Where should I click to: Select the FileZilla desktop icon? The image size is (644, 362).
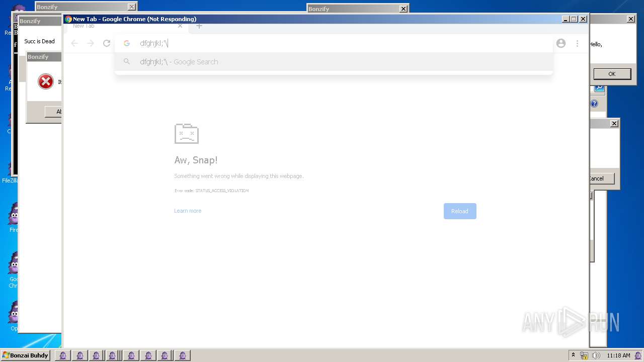(x=10, y=172)
